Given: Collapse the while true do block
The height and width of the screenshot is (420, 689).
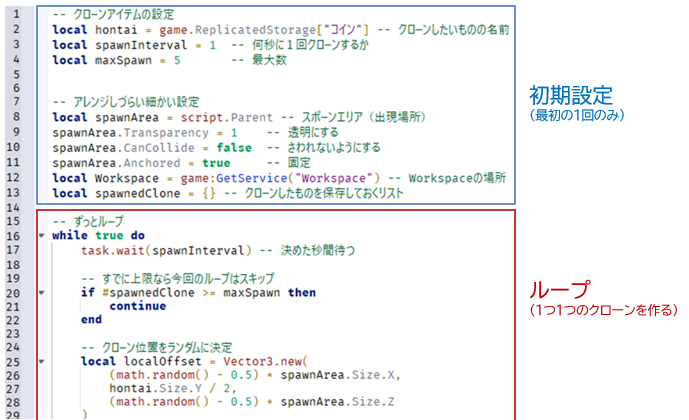Looking at the screenshot, I should point(42,235).
